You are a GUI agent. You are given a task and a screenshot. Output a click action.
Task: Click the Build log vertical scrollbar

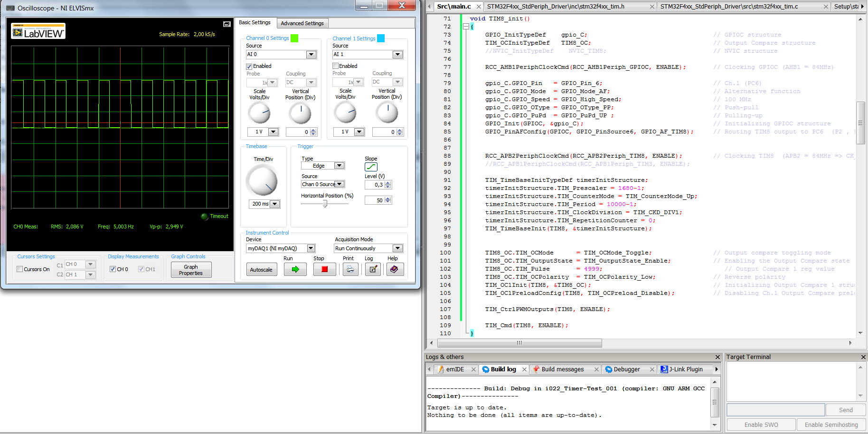coord(715,404)
